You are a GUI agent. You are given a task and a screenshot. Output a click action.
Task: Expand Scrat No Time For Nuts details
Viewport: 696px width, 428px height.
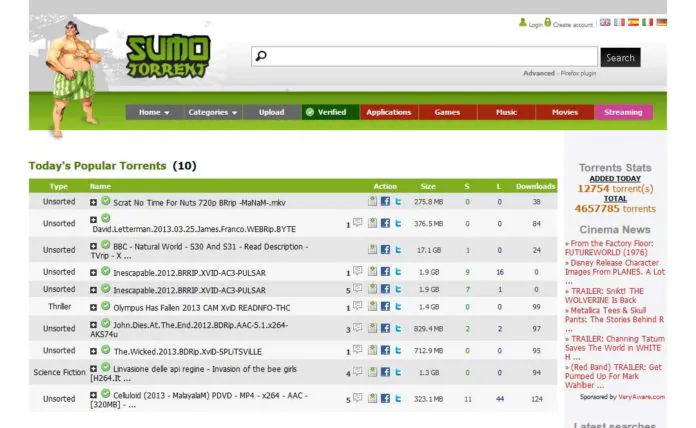tap(93, 202)
